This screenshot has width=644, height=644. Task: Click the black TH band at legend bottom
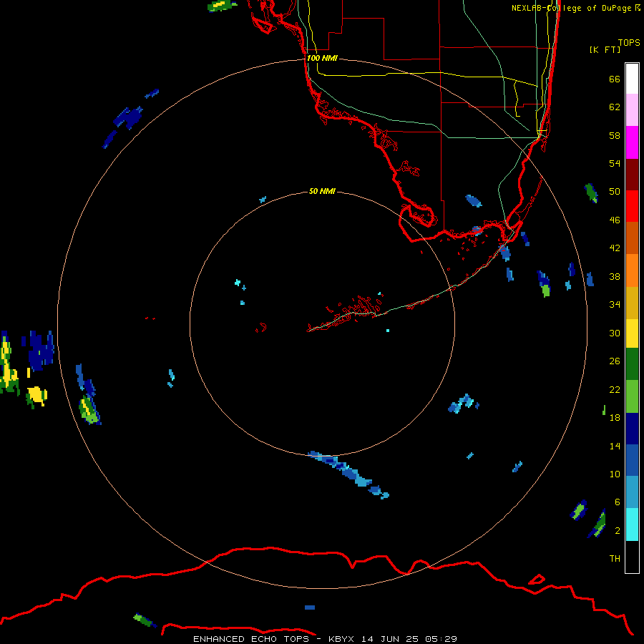[632, 557]
